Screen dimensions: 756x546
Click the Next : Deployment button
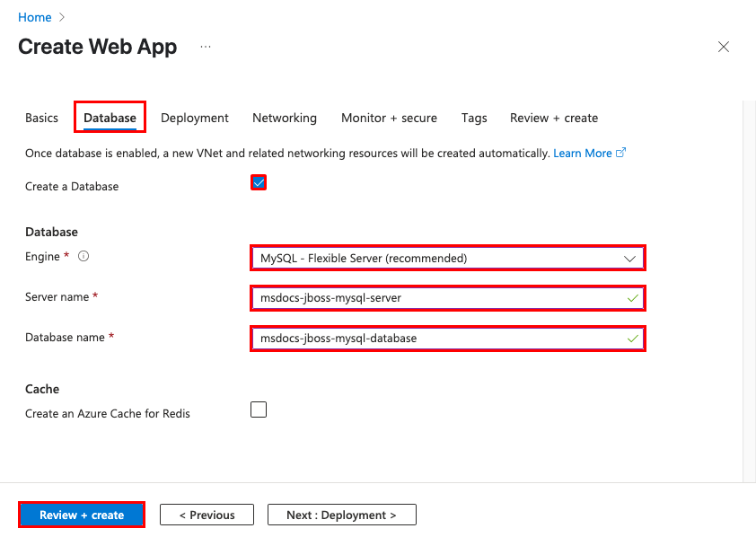pos(341,515)
